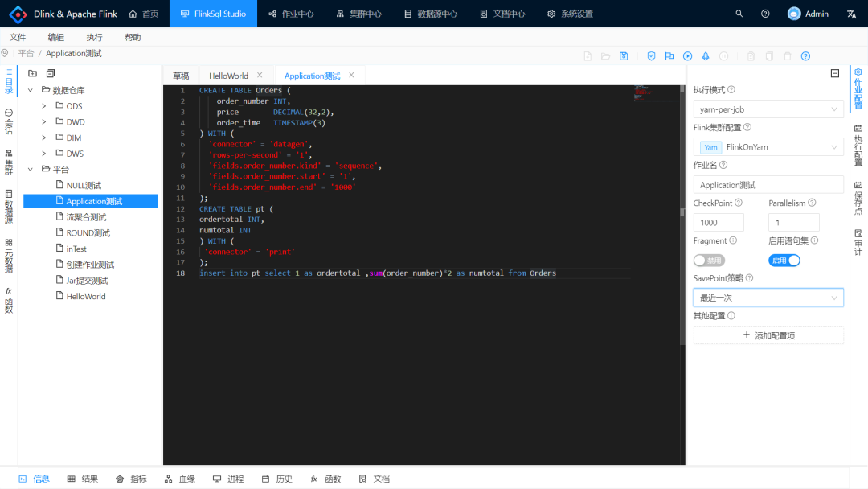Viewport: 868px width, 489px height.
Task: Click the new-file toolbar icon
Action: point(588,56)
